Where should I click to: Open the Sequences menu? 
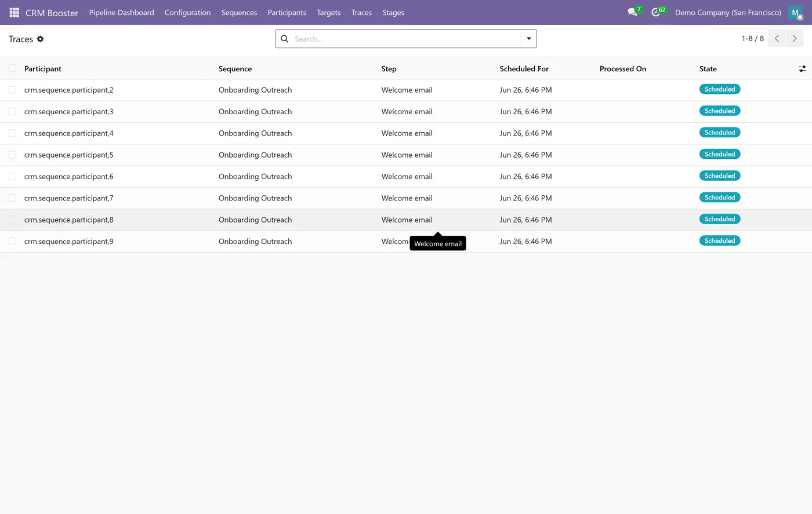tap(239, 12)
